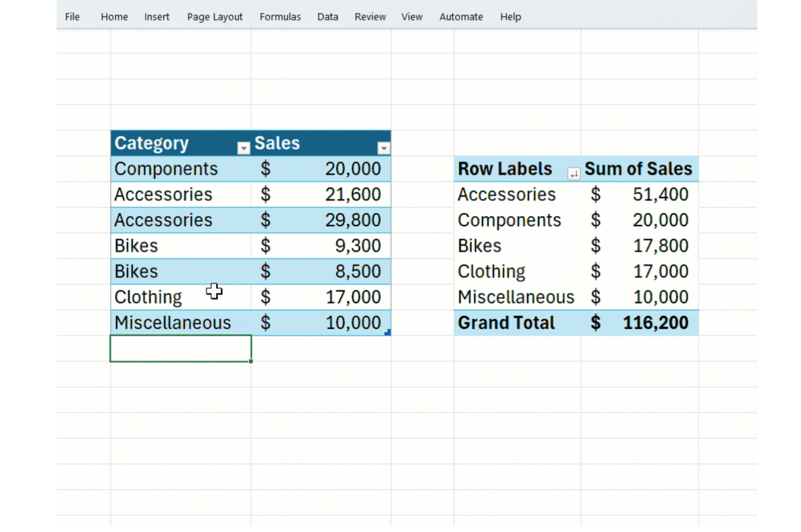
Task: Open the Category column filter dropdown
Action: tap(243, 148)
